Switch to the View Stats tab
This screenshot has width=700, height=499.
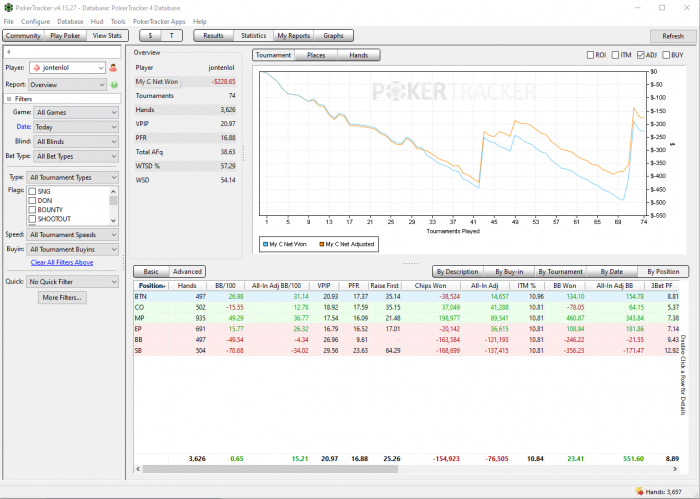pyautogui.click(x=107, y=36)
